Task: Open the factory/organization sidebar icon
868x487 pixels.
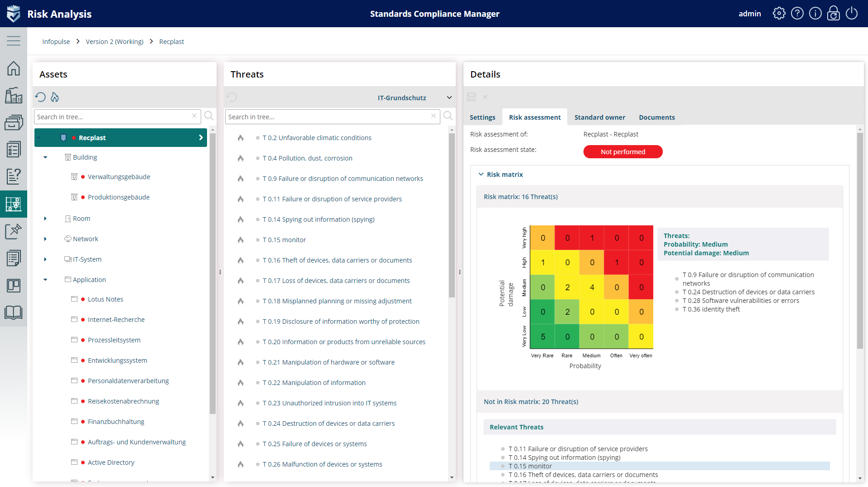Action: (x=14, y=96)
